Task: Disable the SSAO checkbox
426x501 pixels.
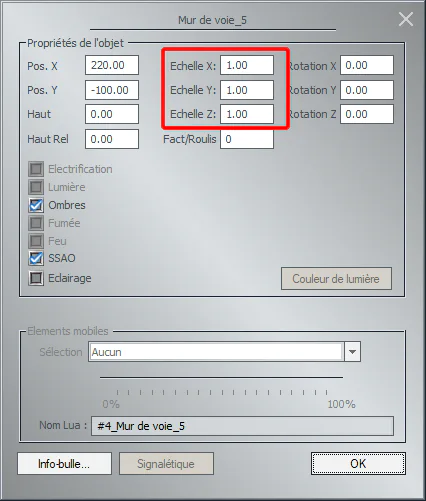Action: pyautogui.click(x=36, y=258)
